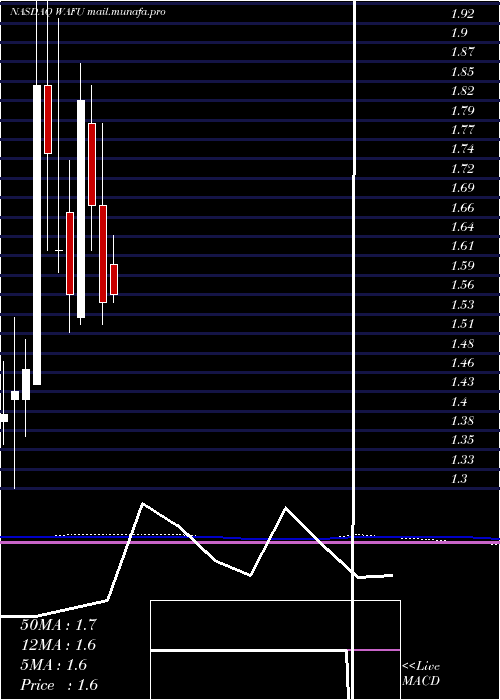Click the 1.9 price axis label
This screenshot has width=500, height=700.
click(459, 33)
